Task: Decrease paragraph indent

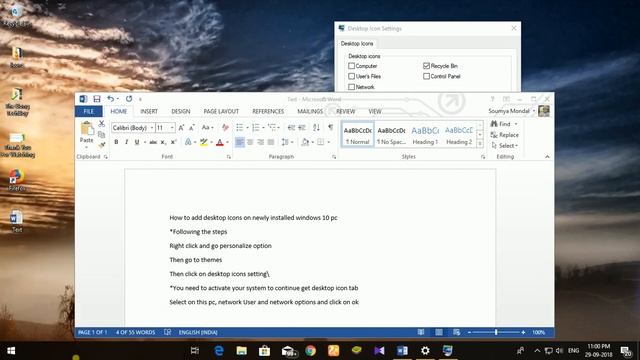Action: 291,128
